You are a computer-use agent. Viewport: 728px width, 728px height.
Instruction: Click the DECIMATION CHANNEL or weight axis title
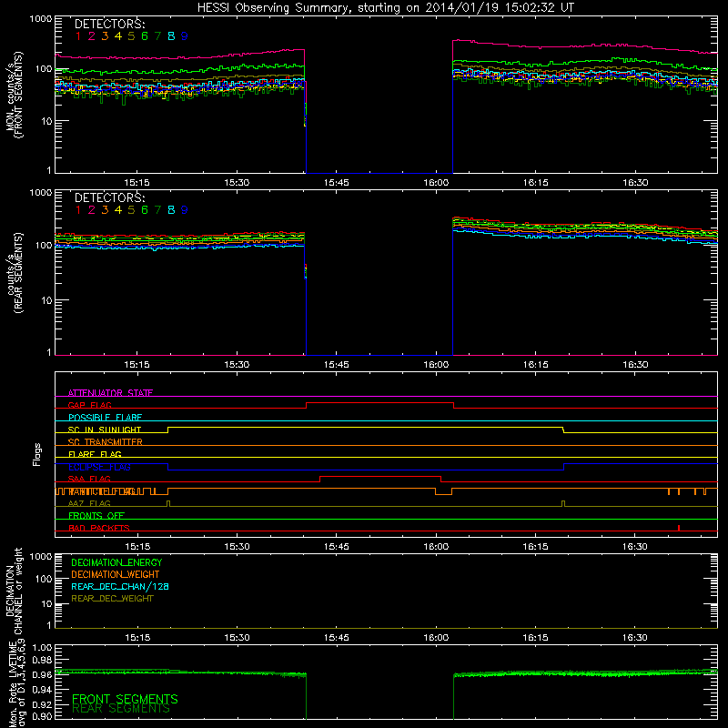[x=14, y=591]
